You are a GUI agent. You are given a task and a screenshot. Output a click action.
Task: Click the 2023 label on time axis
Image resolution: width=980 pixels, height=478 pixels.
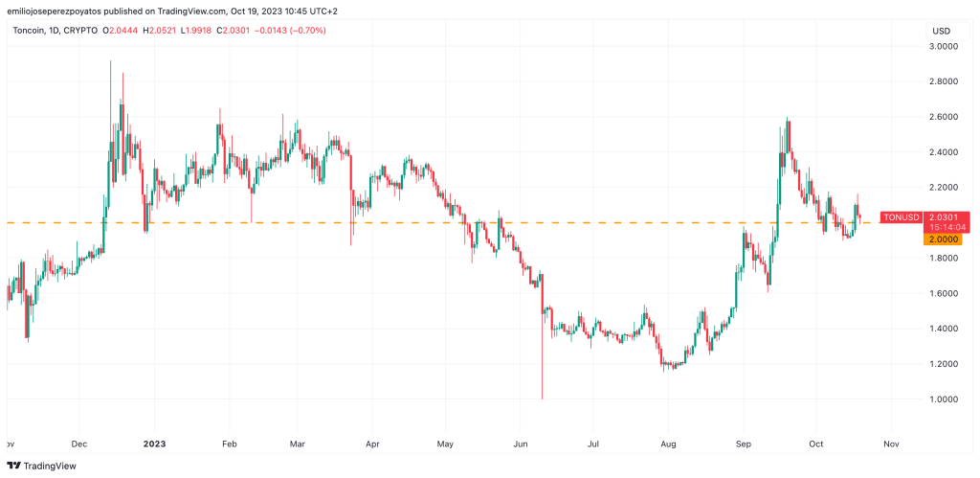coord(154,444)
